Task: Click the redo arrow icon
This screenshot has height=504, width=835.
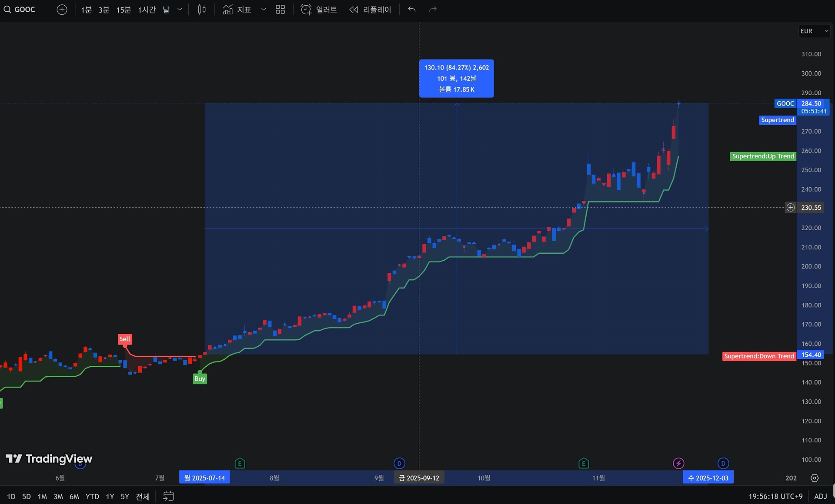Action: pyautogui.click(x=433, y=10)
